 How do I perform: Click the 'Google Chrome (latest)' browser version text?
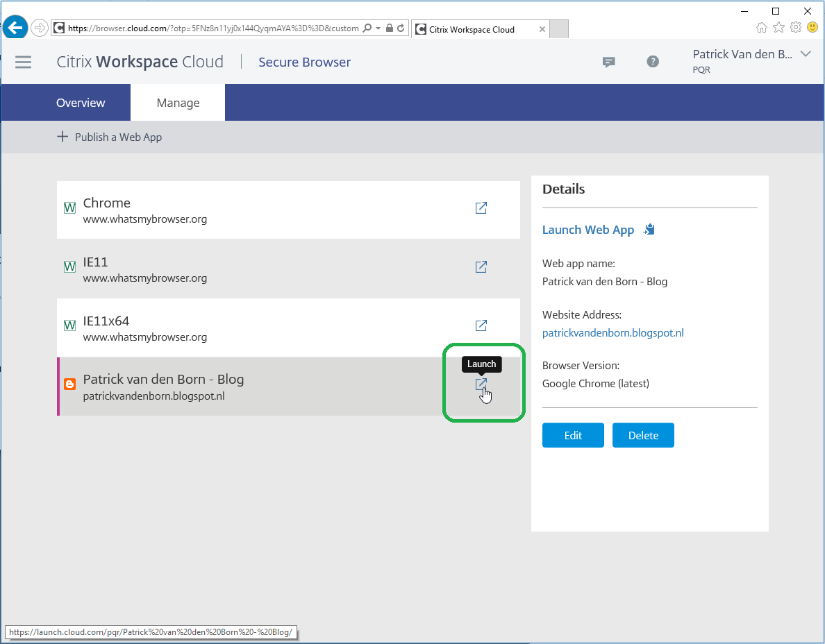[596, 384]
